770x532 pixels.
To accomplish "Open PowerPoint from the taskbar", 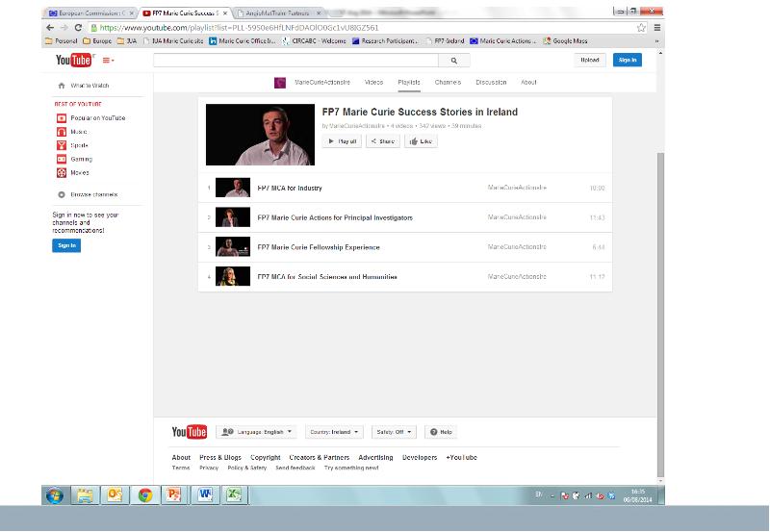I will [174, 495].
